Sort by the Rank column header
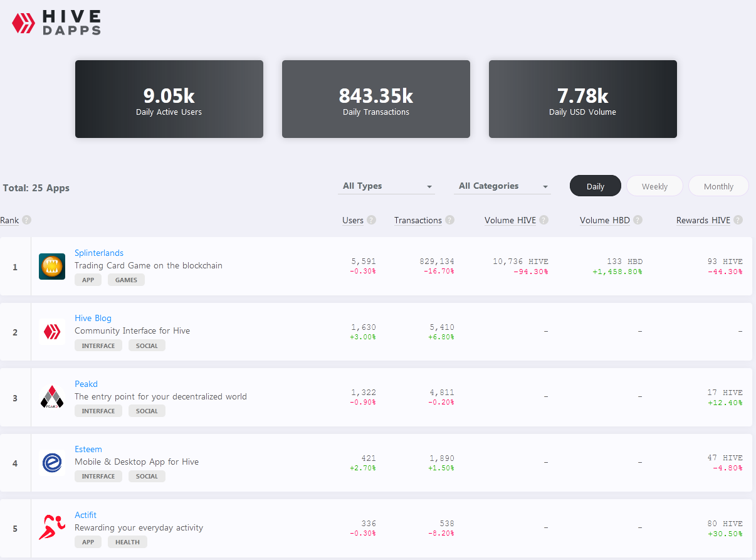The image size is (756, 560). pos(9,220)
